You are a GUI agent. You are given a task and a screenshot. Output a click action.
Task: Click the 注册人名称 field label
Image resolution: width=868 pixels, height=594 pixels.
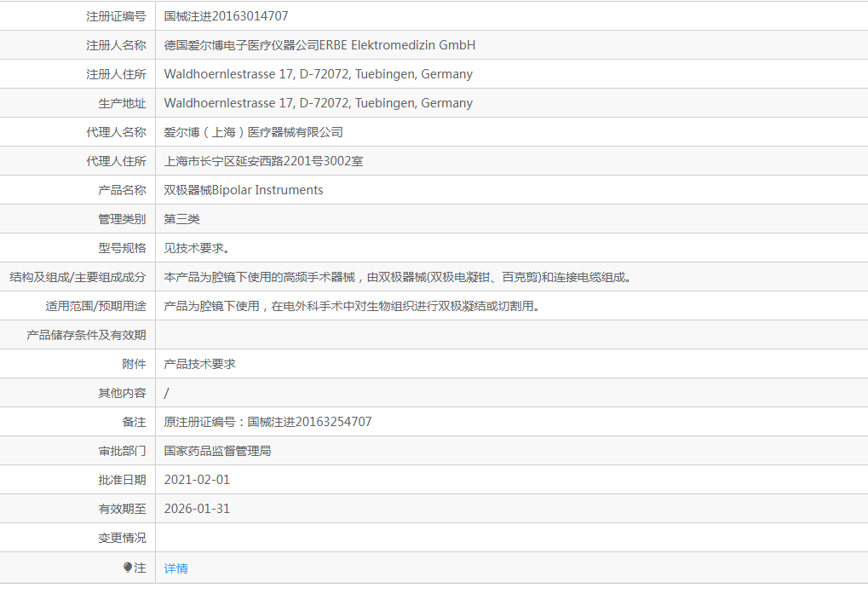(x=116, y=45)
